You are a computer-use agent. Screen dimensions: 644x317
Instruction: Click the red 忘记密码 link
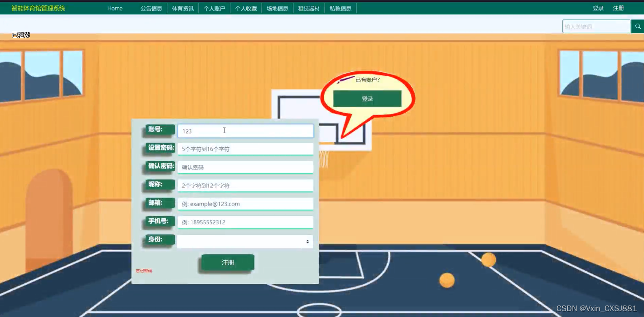(x=144, y=271)
